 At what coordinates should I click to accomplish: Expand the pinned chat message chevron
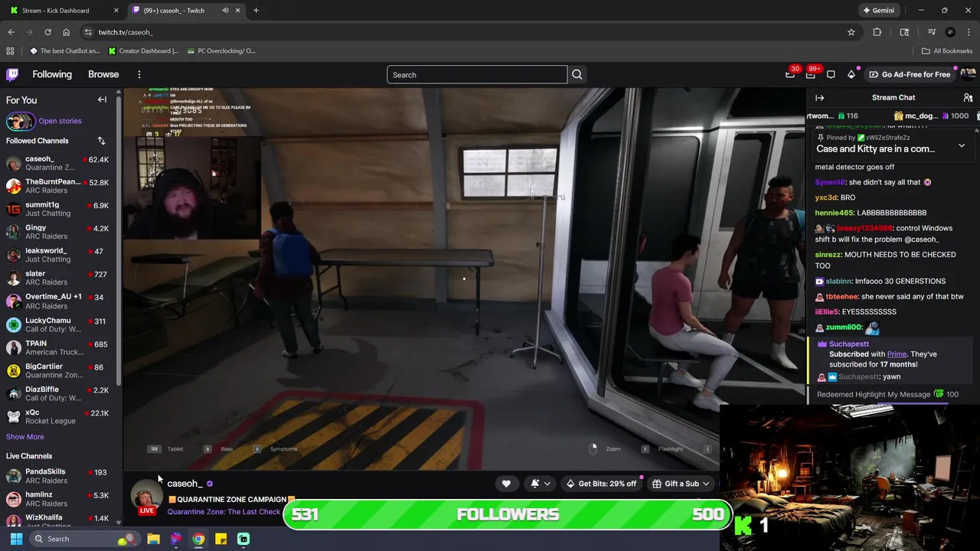(962, 145)
